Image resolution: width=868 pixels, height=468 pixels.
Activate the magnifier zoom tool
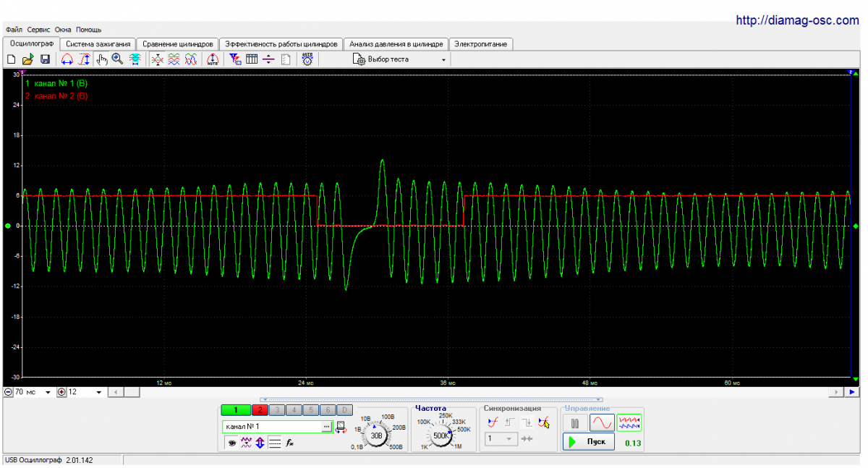tap(117, 59)
